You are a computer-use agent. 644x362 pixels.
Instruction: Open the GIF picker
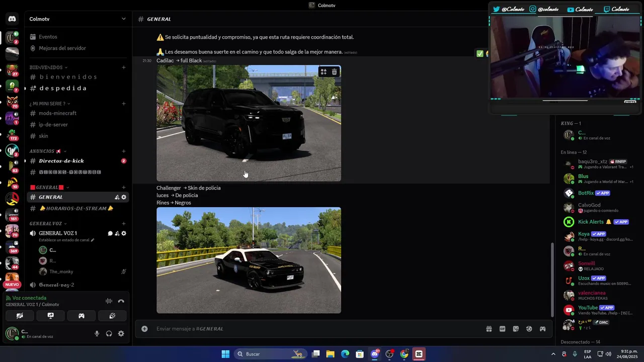coord(502,329)
